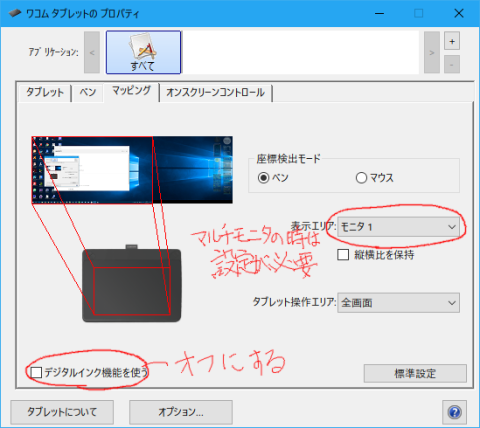Close the Wacom properties window

pyautogui.click(x=459, y=13)
